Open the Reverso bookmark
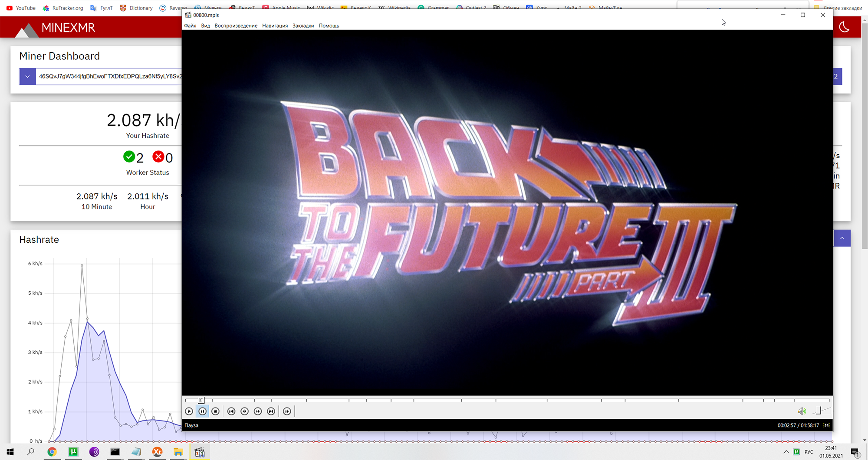The image size is (868, 460). pyautogui.click(x=173, y=8)
